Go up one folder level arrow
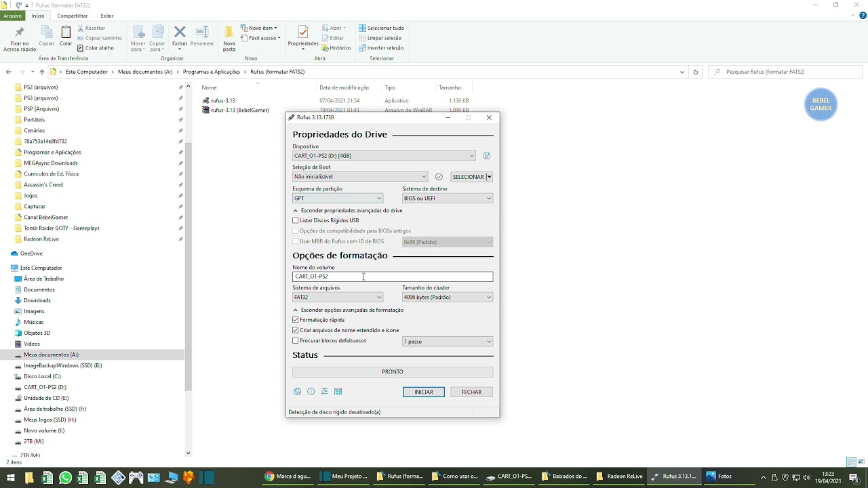868x488 pixels. pyautogui.click(x=42, y=72)
